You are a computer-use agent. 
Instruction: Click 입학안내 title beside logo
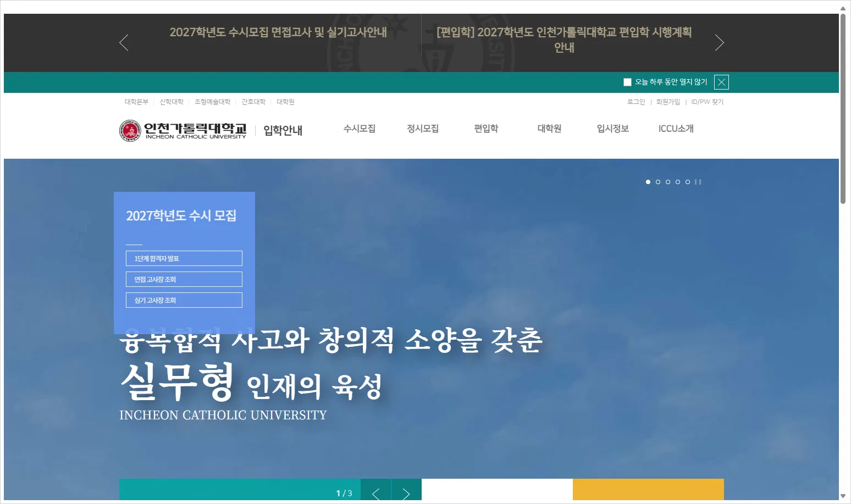[x=283, y=130]
